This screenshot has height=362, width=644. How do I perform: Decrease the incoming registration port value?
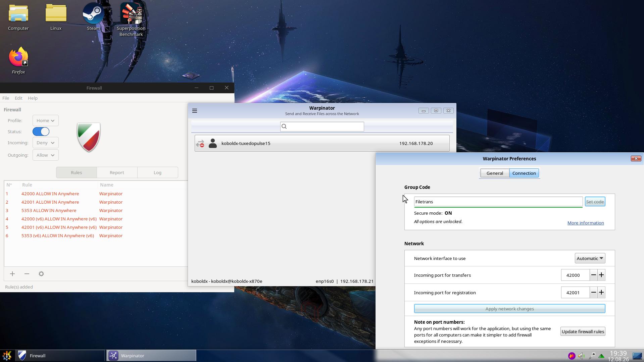click(x=593, y=293)
